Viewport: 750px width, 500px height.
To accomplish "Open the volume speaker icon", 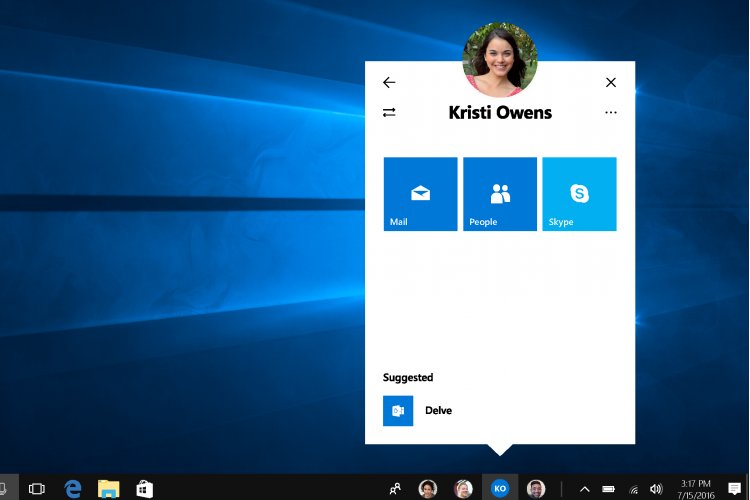I will 656,489.
